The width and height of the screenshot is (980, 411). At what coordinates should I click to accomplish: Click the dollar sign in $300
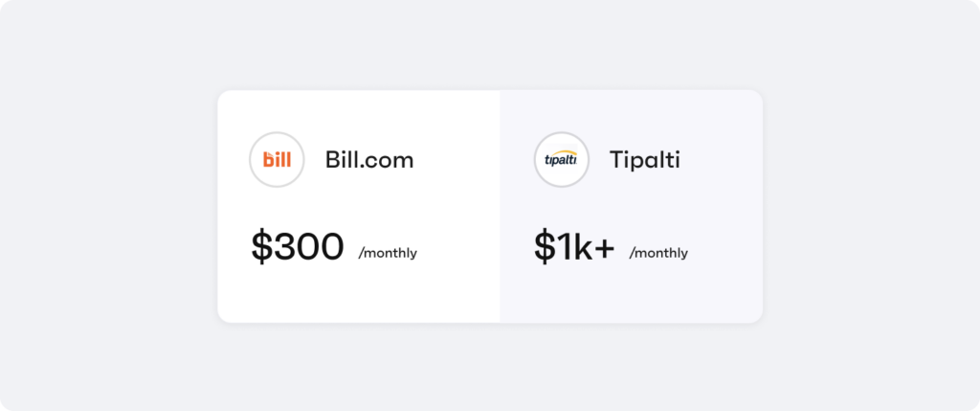click(x=262, y=246)
